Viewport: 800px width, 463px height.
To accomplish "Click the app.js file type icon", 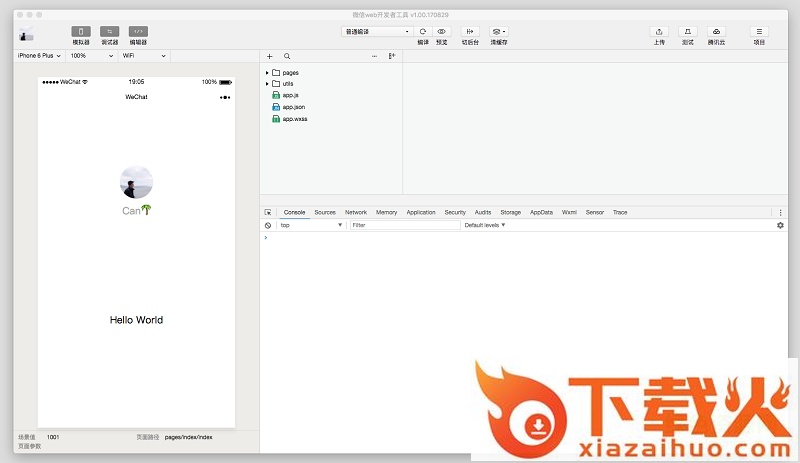I will [x=276, y=95].
